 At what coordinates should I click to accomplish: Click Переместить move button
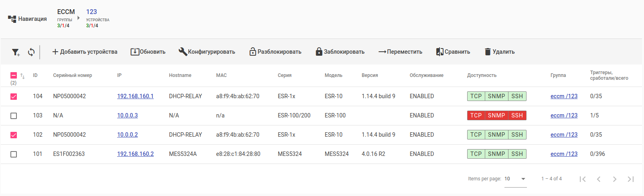click(400, 52)
